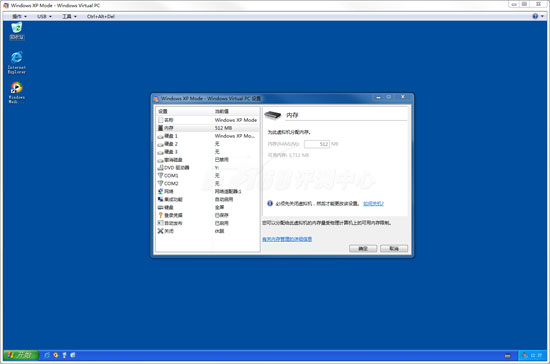Open the 操作 action dropdown menu
Viewport: 550px width, 364px height.
19,16
